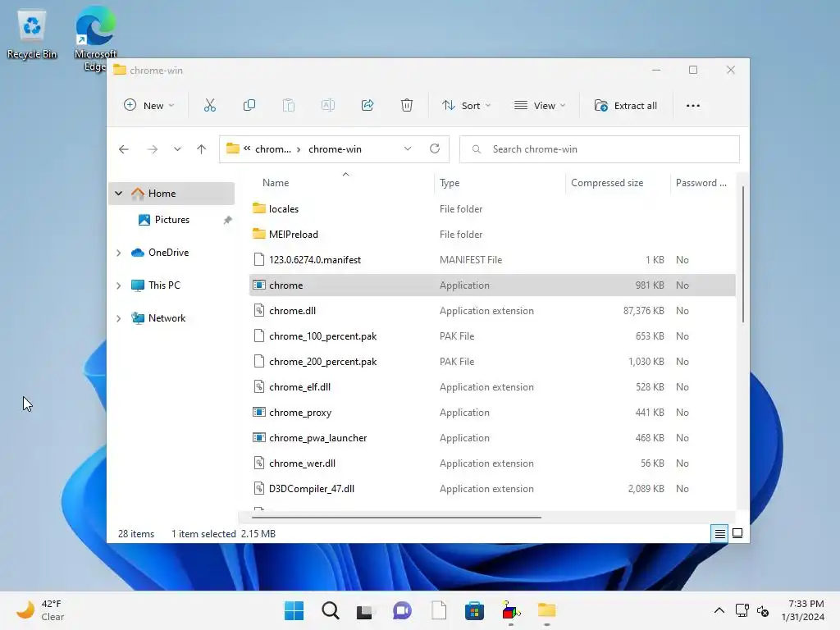This screenshot has height=630, width=840.
Task: Open taskbar Search magnifier
Action: [x=330, y=610]
